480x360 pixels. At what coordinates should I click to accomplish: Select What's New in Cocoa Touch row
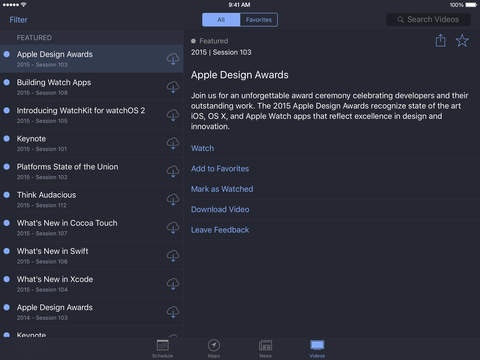92,228
